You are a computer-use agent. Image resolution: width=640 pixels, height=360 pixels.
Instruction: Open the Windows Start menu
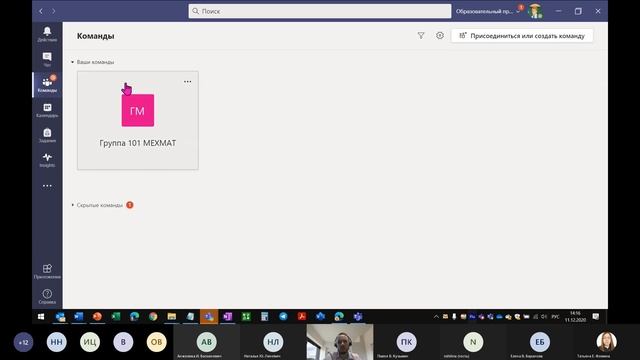pos(41,317)
